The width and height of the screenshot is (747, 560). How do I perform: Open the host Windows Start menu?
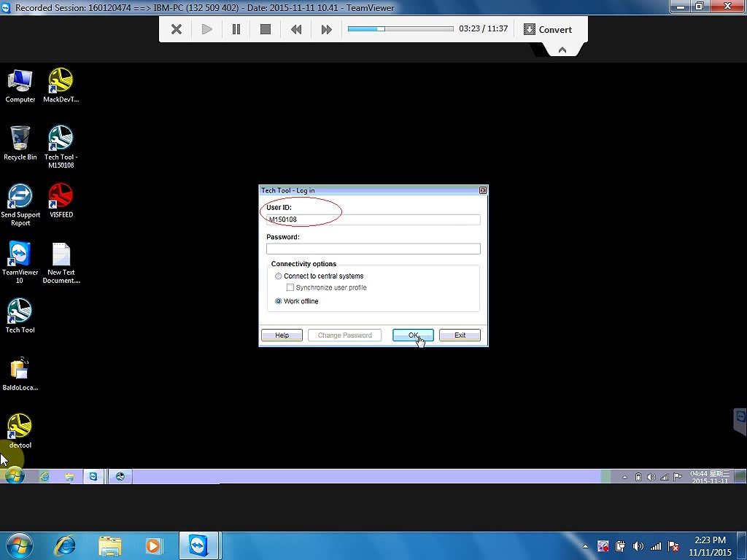click(19, 545)
